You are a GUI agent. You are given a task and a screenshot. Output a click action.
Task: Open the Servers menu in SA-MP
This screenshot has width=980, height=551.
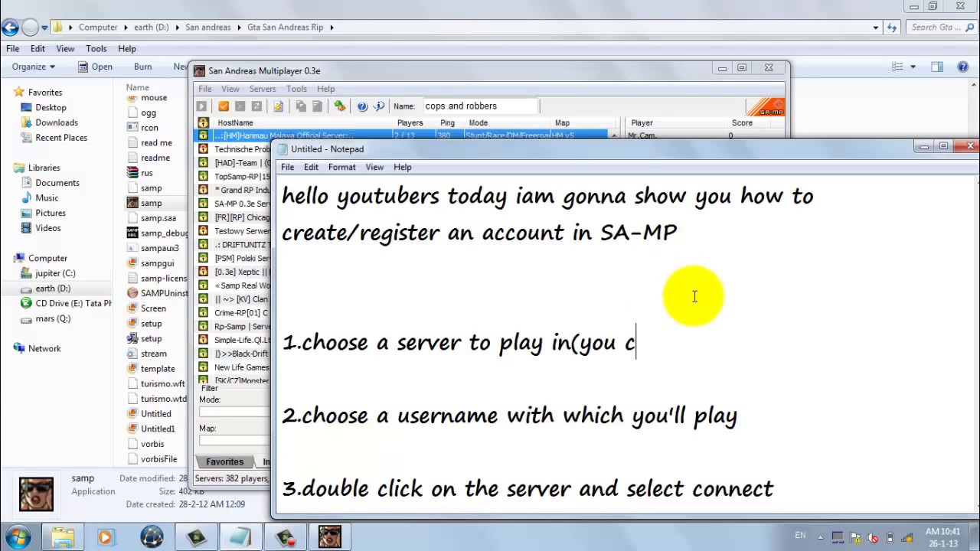point(263,89)
